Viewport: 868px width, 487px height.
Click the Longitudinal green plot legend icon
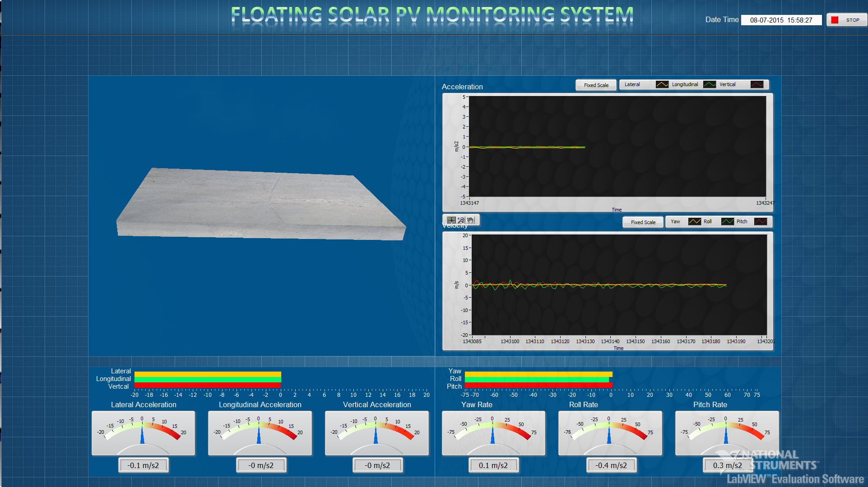pyautogui.click(x=710, y=84)
